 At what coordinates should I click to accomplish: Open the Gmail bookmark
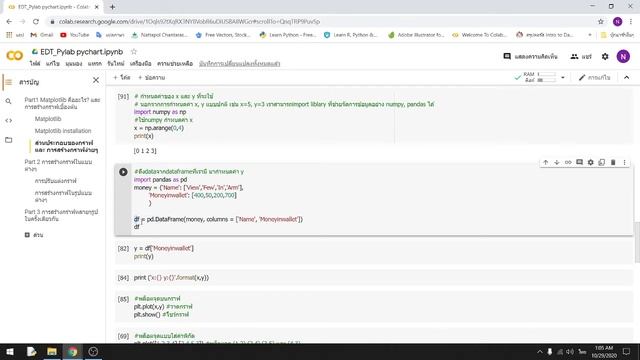(42, 35)
